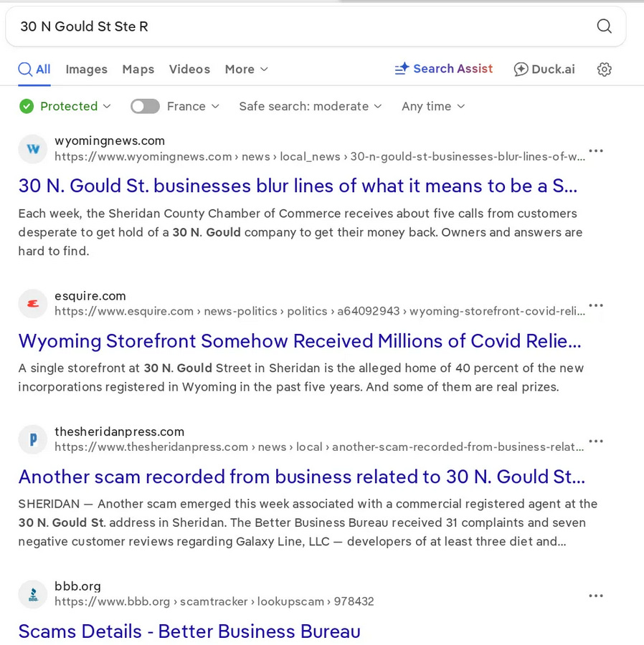
Task: Click snippet 'A single storefront at 30 N. Gould'
Action: coord(300,378)
